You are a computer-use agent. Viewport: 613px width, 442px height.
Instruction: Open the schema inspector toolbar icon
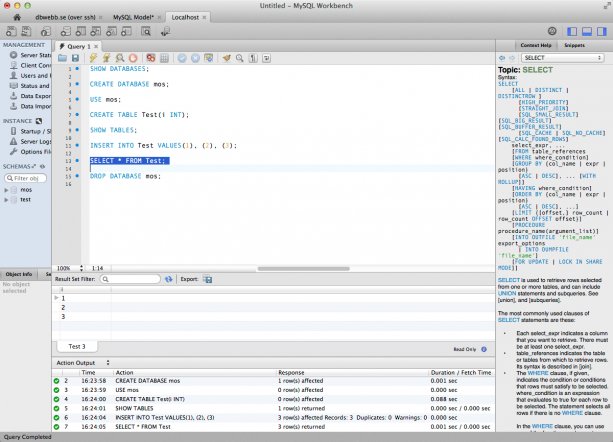coord(46,31)
